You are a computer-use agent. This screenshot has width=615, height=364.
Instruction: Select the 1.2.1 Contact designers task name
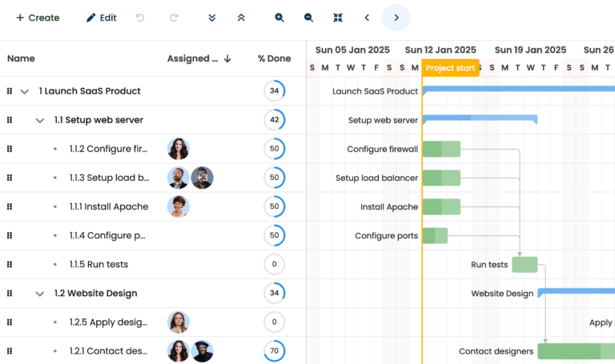(108, 351)
